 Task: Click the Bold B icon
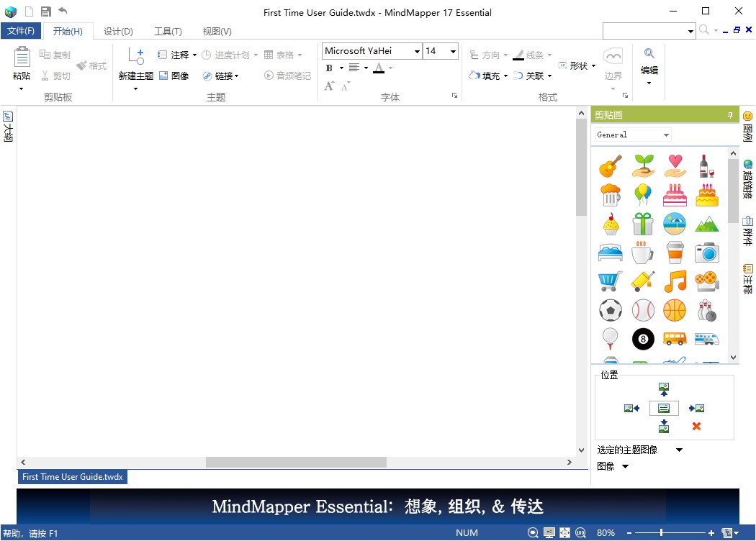pyautogui.click(x=329, y=68)
